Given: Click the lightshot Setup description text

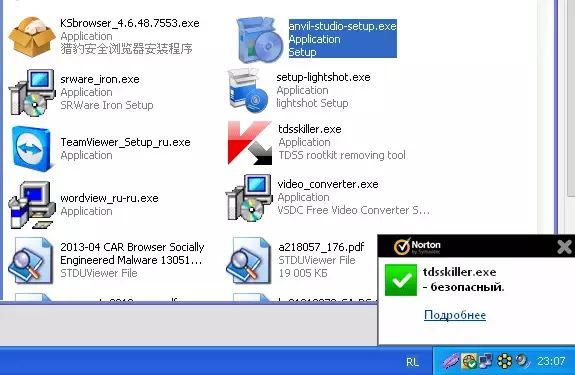Looking at the screenshot, I should [312, 103].
